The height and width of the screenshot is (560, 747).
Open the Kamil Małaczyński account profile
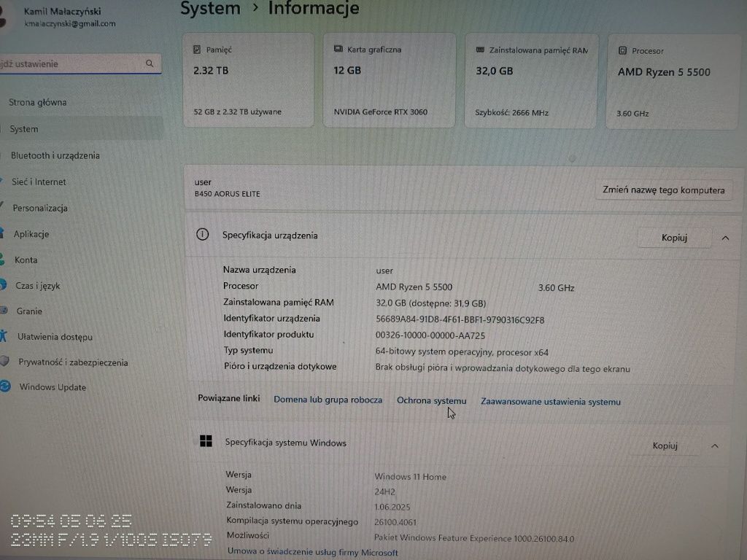tap(62, 17)
